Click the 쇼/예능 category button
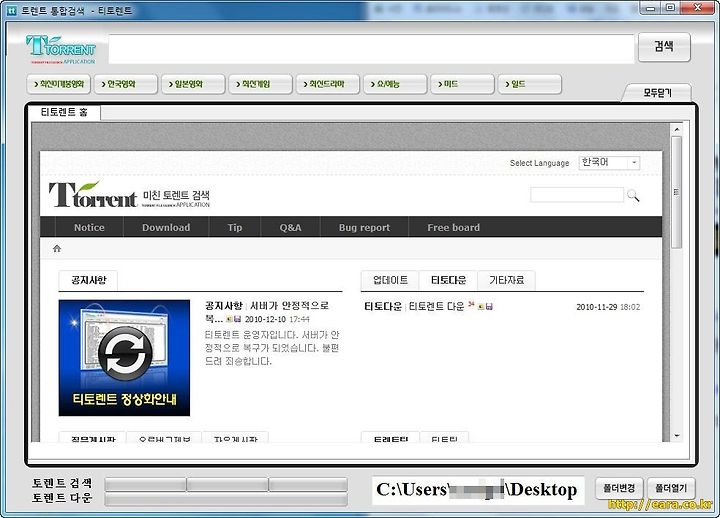The image size is (720, 518). [x=395, y=84]
